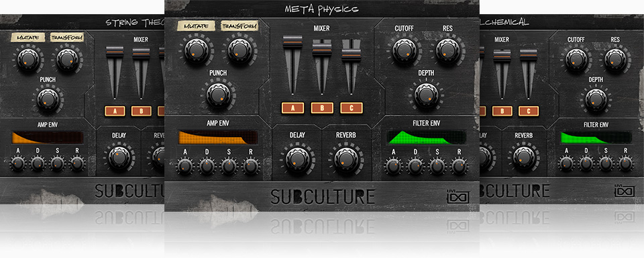Toggle mixer layer C on center panel

(x=352, y=108)
